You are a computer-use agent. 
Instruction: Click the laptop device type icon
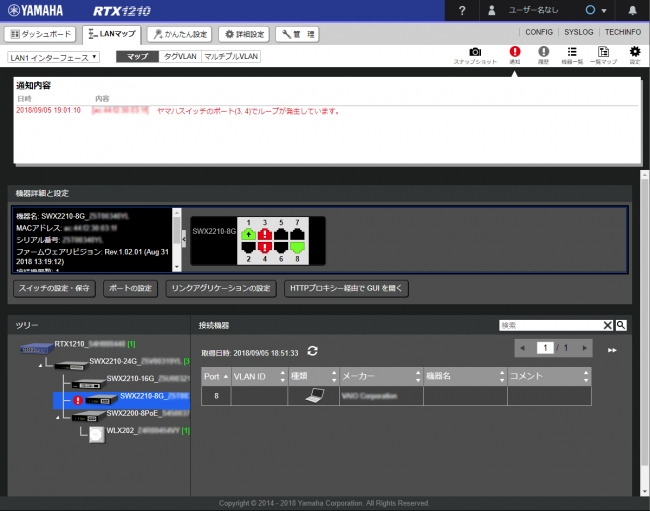pyautogui.click(x=315, y=395)
